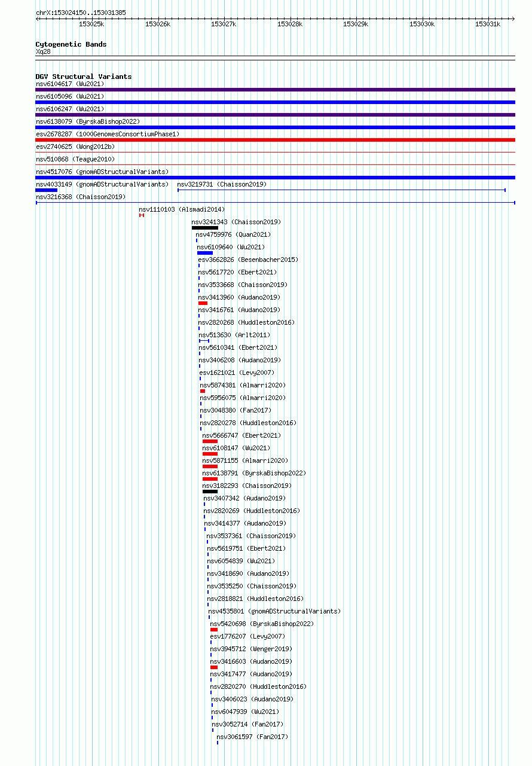
Task: Click the black bar under nsv3182293
Action: pyautogui.click(x=210, y=492)
